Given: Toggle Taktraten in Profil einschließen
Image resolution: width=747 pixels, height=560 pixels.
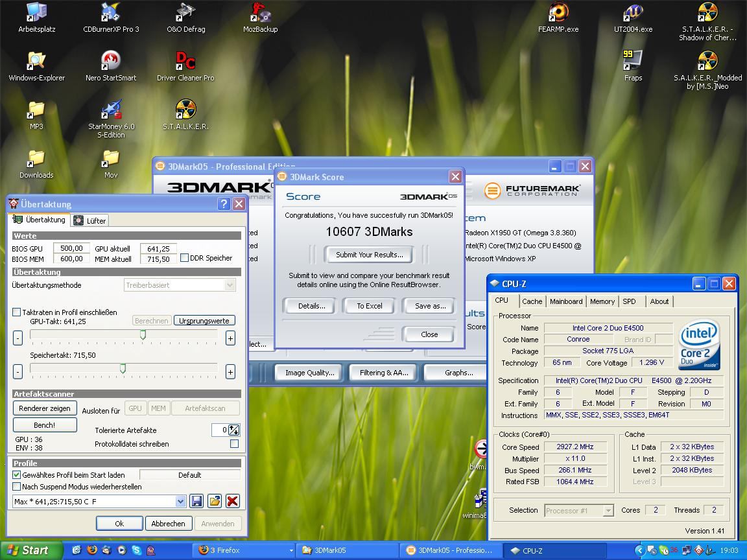Looking at the screenshot, I should (x=16, y=312).
